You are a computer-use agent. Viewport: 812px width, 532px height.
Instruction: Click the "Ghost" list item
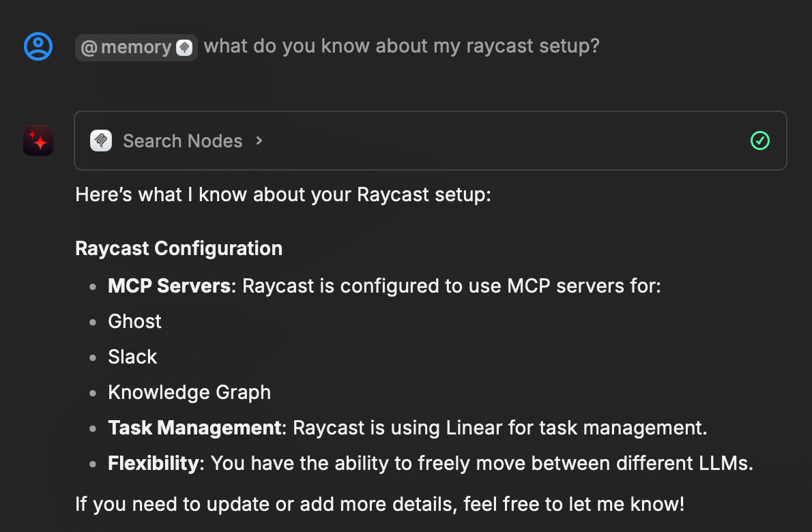point(134,321)
